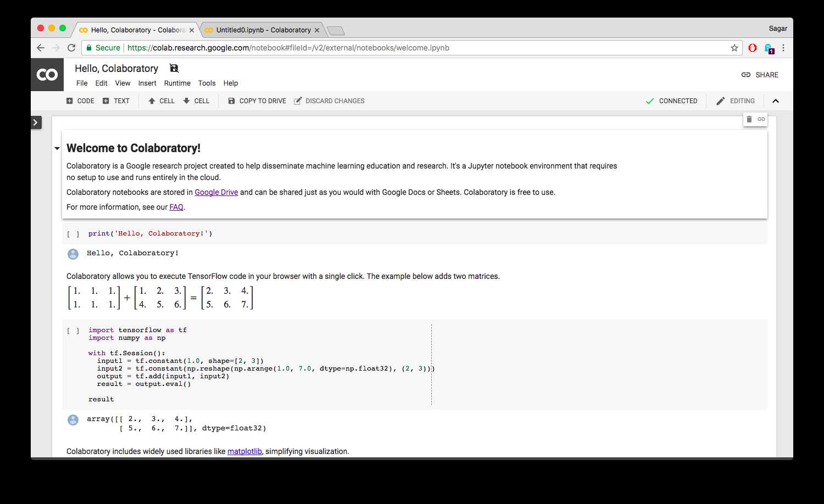Screen dimensions: 824x504
Task: Click the 'Hello, Colaboratory!' output text
Action: click(132, 253)
